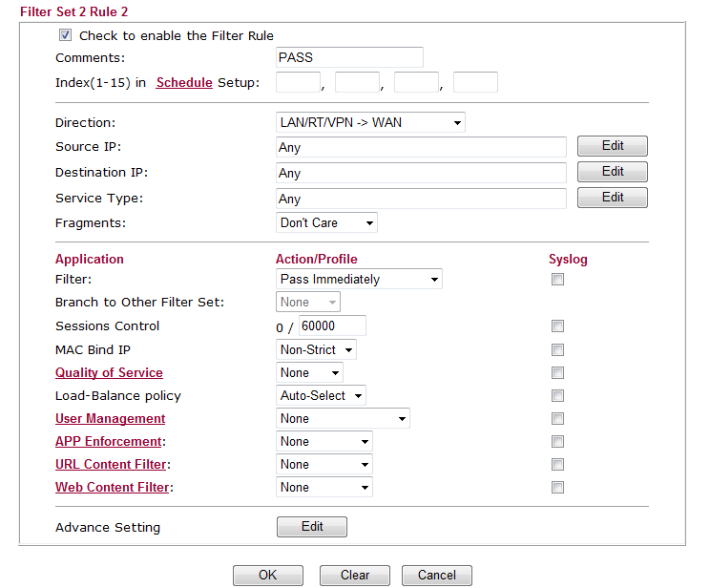This screenshot has height=588, width=710.
Task: Expand the User Management dropdown
Action: 343,419
